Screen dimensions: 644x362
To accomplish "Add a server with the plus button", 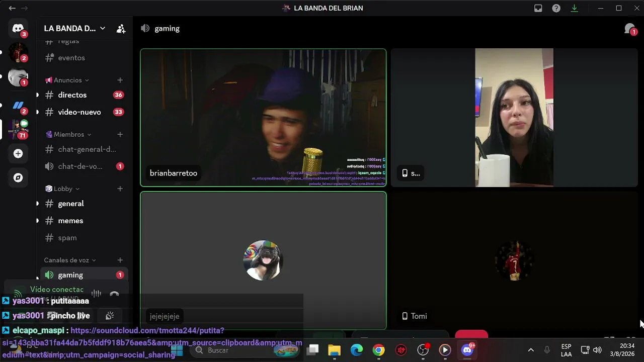I will [18, 153].
